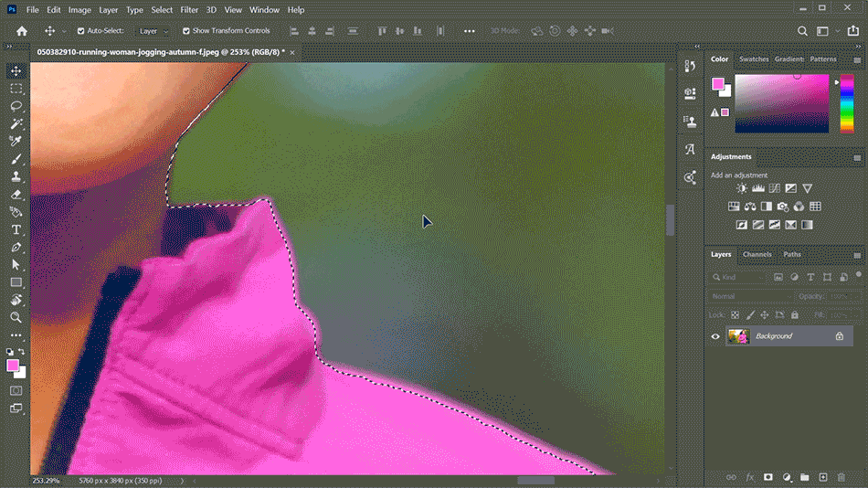Select the Rectangle shape tool
The width and height of the screenshot is (868, 488).
16,282
